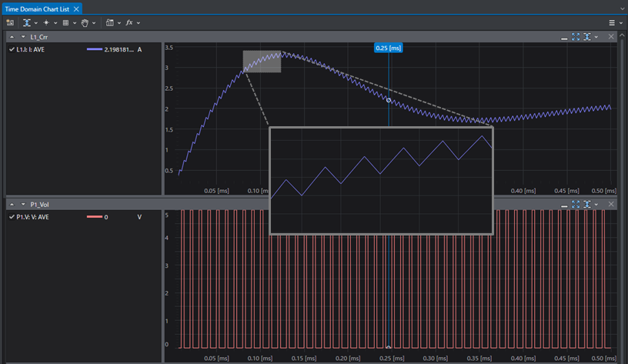Click the marker point icon in the toolbar

[x=46, y=23]
